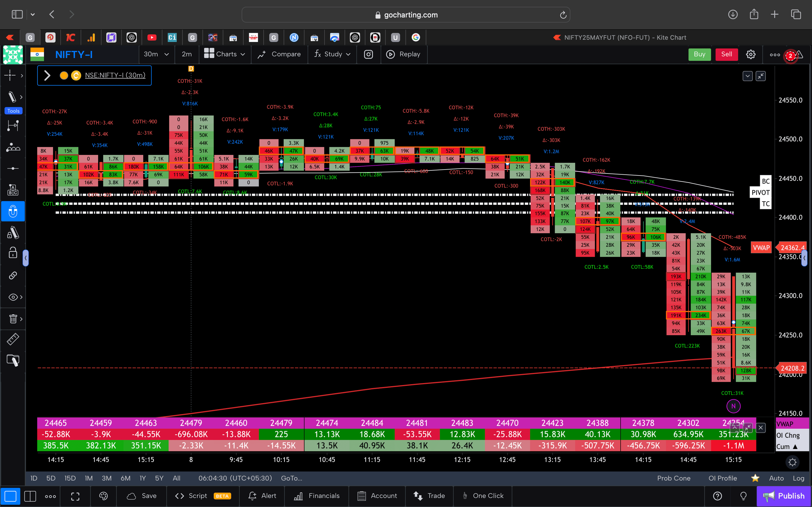Toggle drawing visibility with the eye icon
This screenshot has width=812, height=507.
click(12, 297)
